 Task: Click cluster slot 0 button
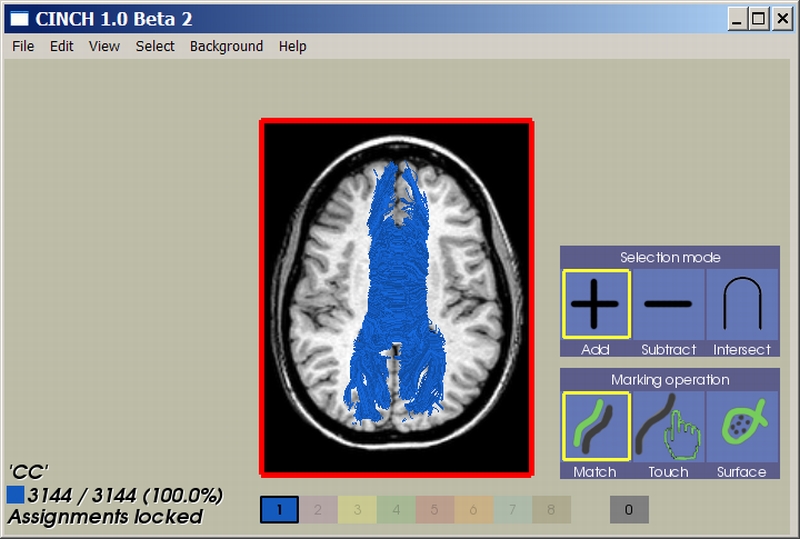629,510
